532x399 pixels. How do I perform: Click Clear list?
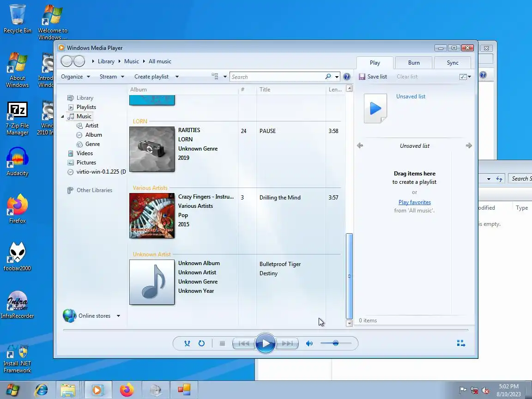coord(407,77)
